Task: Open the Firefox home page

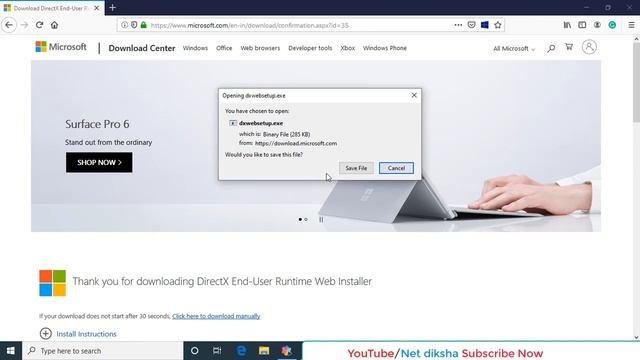Action: click(54, 25)
